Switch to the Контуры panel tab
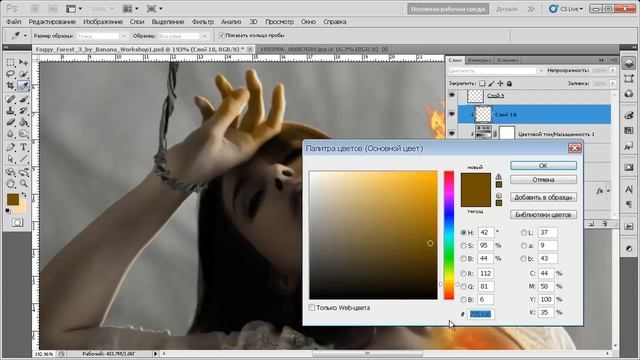This screenshot has height=360, width=640. (479, 60)
